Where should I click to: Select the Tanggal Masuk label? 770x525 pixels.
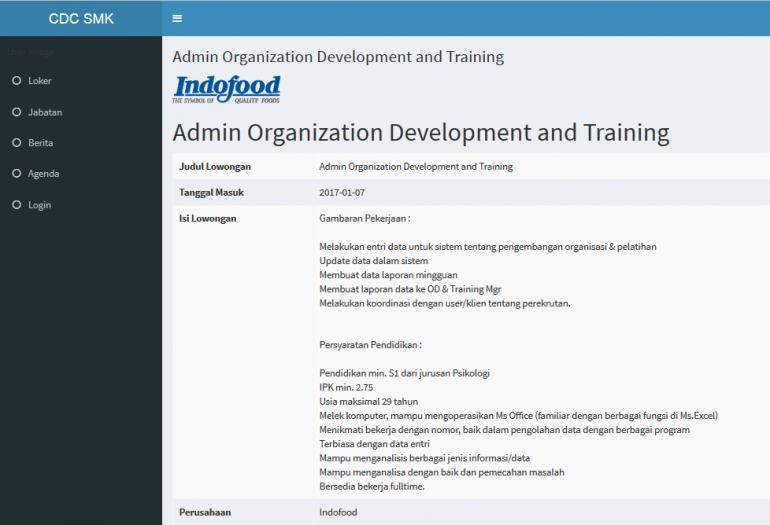[211, 193]
